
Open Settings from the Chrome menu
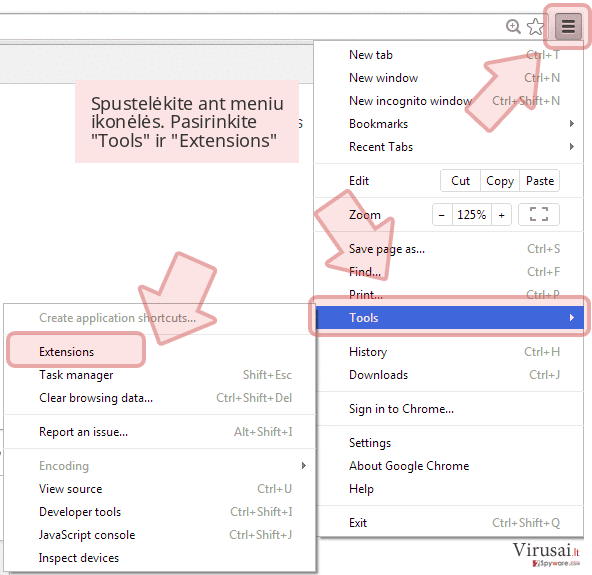coord(370,443)
